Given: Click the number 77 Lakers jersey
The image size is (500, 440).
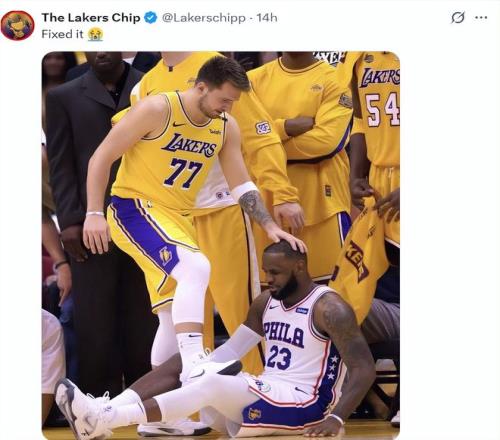Looking at the screenshot, I should click(x=170, y=152).
